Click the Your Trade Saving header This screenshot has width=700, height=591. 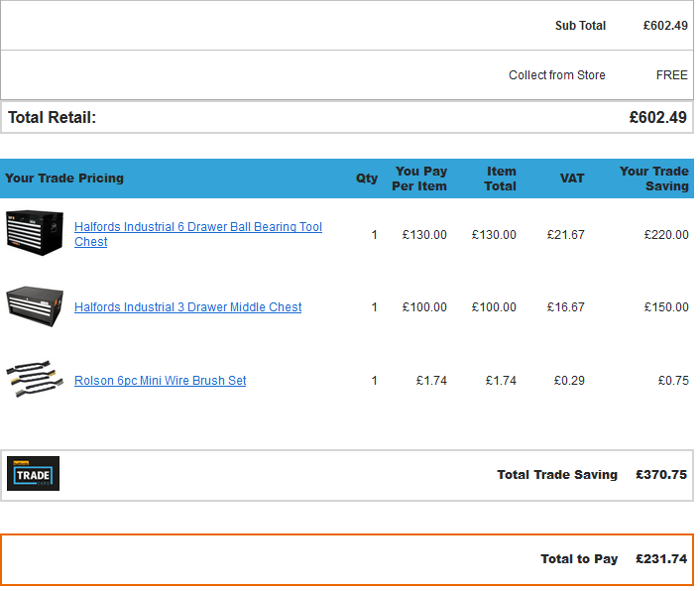(654, 178)
